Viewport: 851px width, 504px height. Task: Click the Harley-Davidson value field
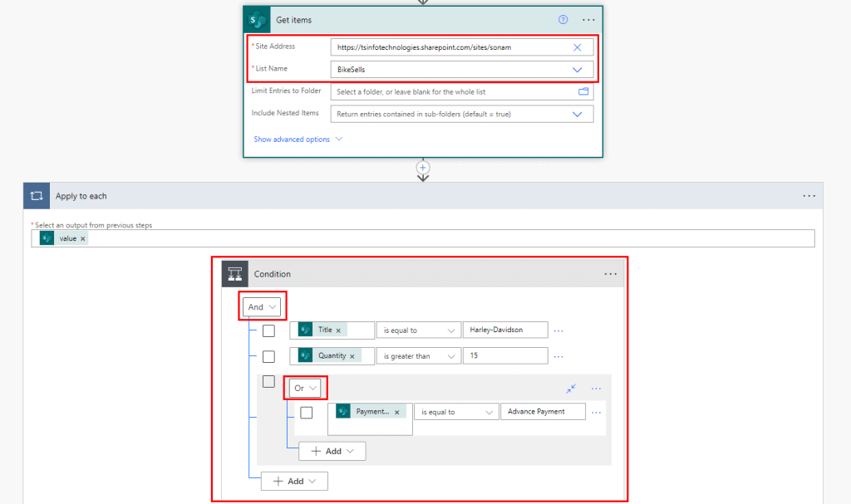point(505,330)
